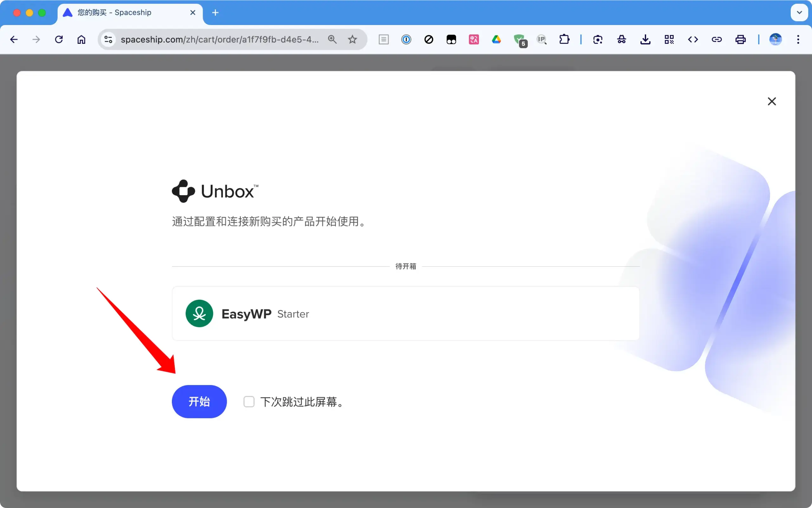Select the EasyWP Starter product card
This screenshot has width=812, height=508.
point(405,313)
